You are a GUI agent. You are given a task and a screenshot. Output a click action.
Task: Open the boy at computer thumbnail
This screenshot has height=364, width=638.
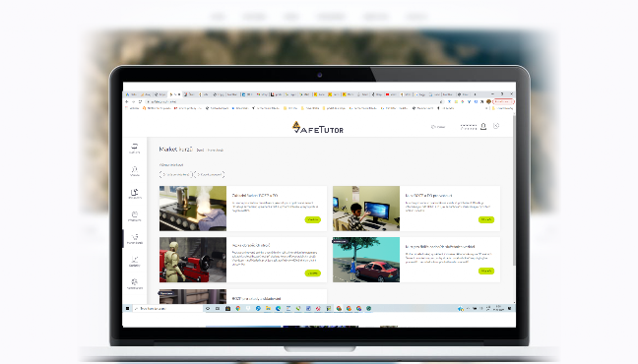pos(366,209)
